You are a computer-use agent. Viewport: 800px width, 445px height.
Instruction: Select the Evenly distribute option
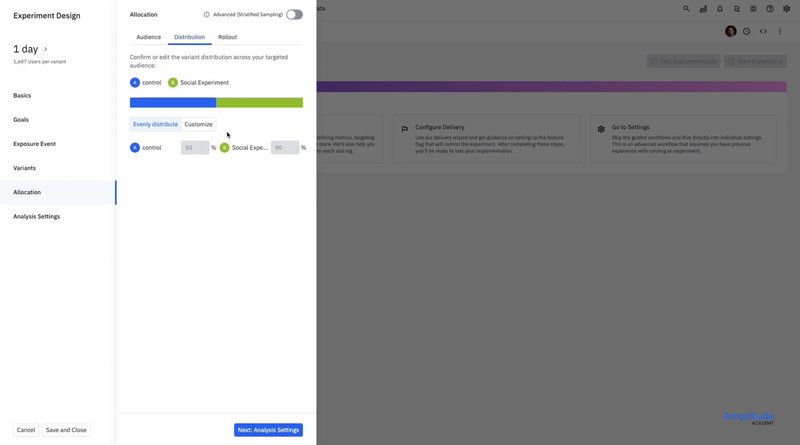(155, 124)
